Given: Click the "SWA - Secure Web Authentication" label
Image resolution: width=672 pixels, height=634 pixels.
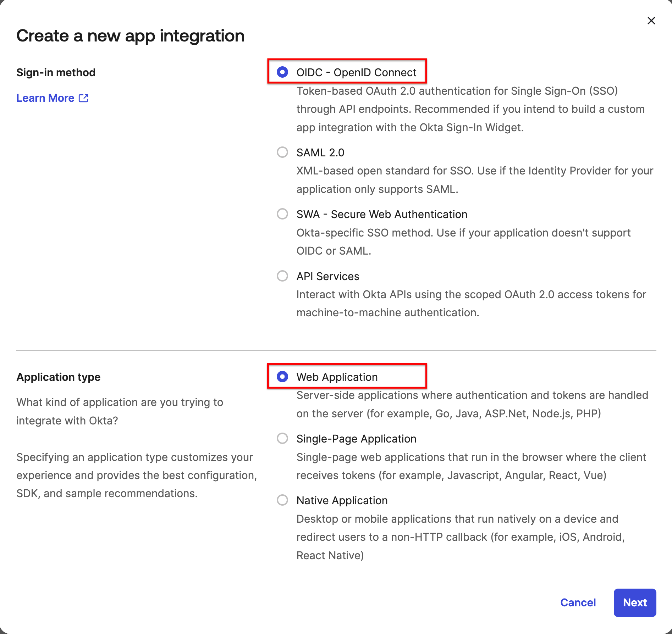Looking at the screenshot, I should tap(381, 214).
